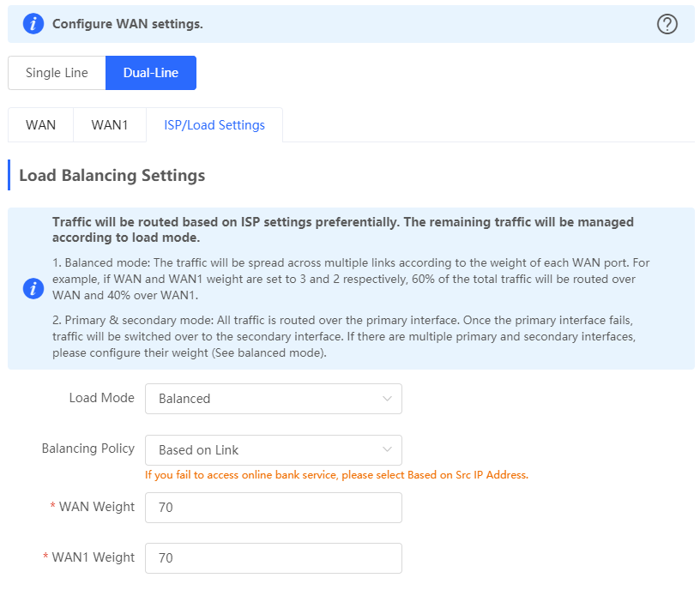Expand the Balancing Policy dropdown

(273, 450)
